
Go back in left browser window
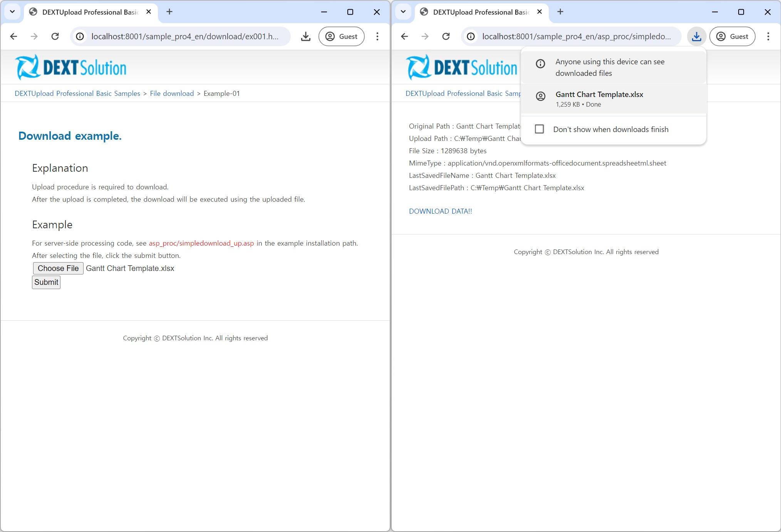tap(14, 37)
